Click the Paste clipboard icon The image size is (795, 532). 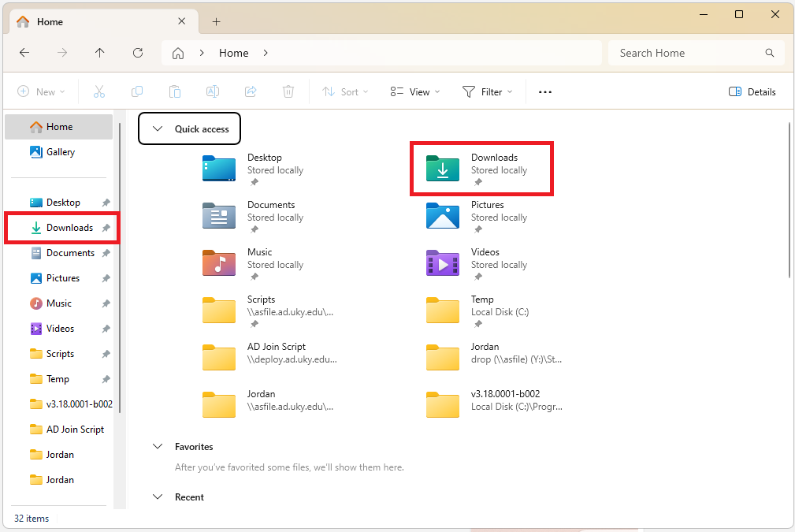(175, 91)
